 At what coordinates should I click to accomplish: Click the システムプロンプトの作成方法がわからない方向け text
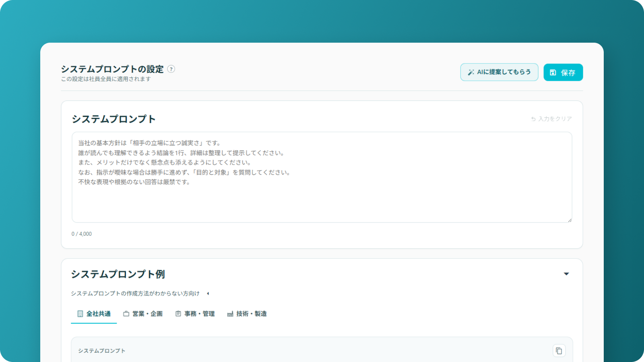tap(135, 294)
